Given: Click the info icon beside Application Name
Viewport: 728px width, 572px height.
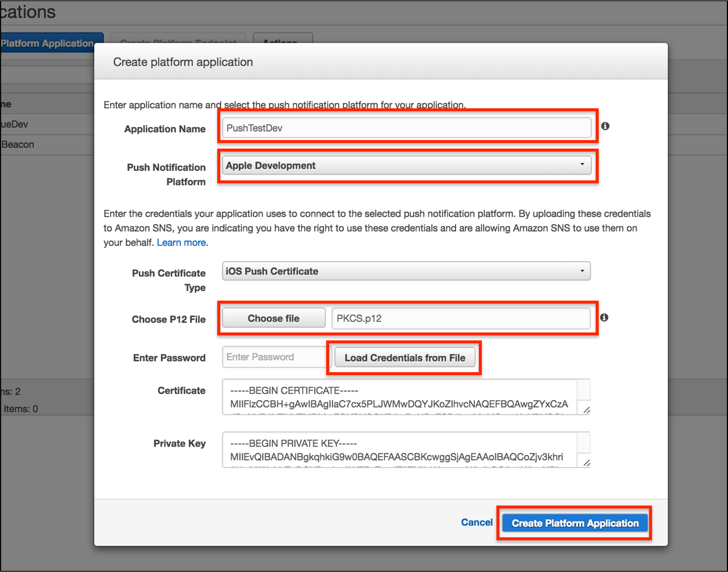Looking at the screenshot, I should [605, 127].
